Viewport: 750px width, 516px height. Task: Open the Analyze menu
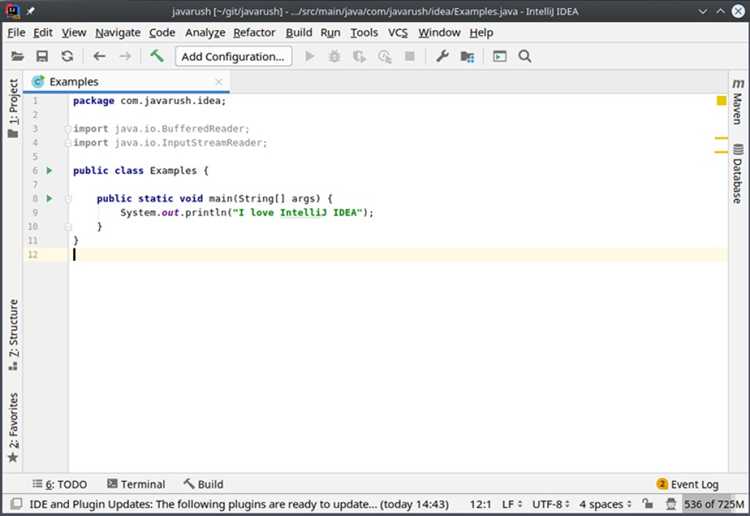pos(205,33)
